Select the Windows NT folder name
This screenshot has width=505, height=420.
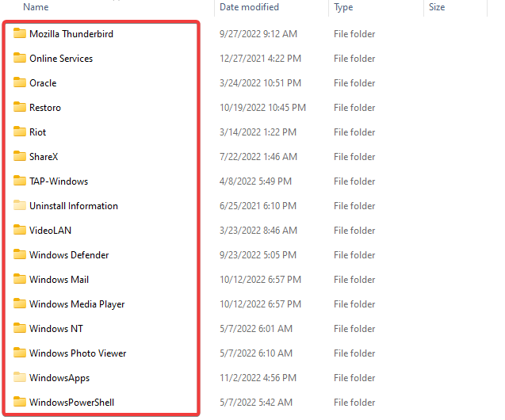[x=56, y=329]
